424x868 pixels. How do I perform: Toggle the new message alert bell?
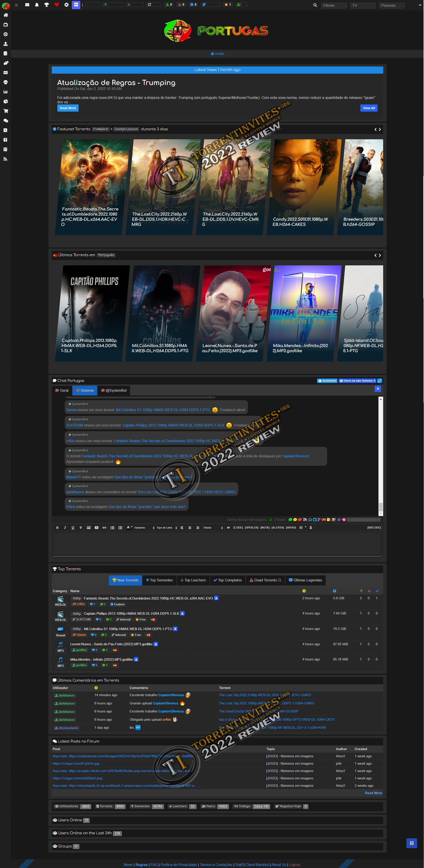(x=271, y=520)
